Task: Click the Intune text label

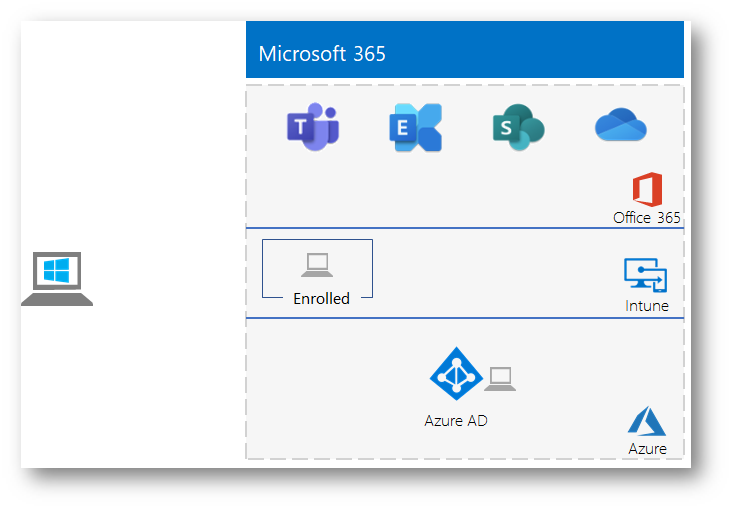Action: point(647,306)
